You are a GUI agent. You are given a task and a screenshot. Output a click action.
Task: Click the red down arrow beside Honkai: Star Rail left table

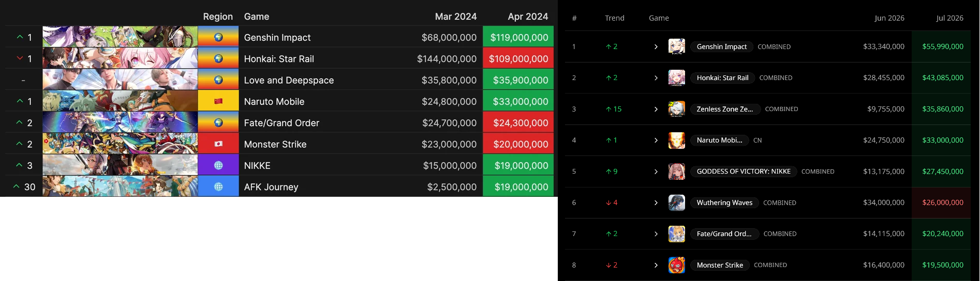20,58
